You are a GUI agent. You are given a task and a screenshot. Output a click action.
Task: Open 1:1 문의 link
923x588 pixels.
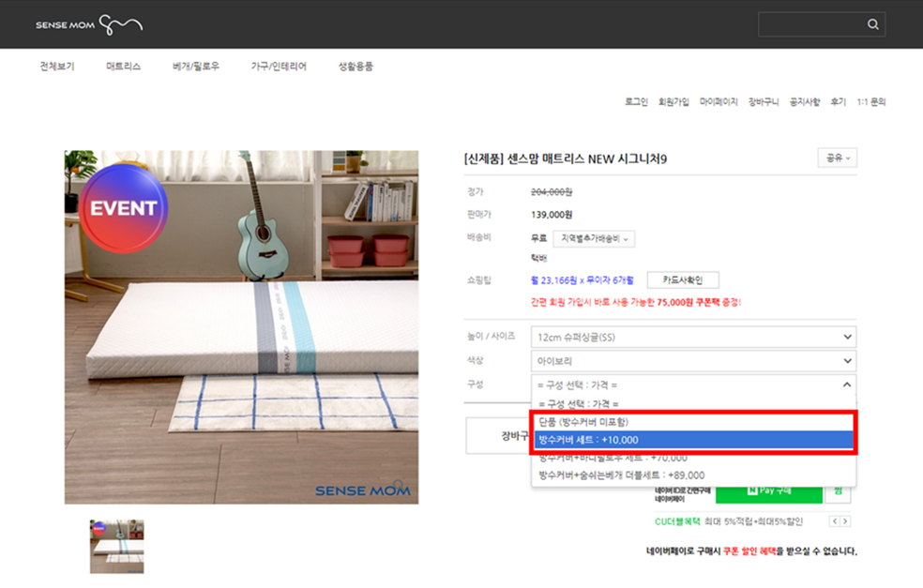pos(871,102)
